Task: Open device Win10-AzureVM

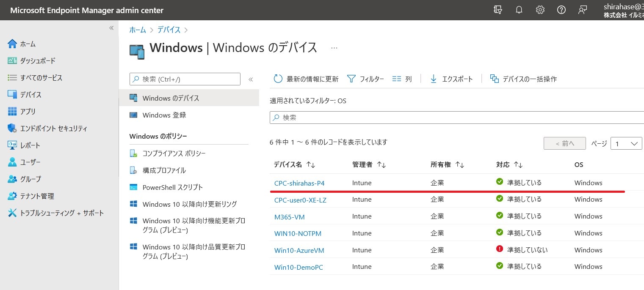Action: coord(299,250)
